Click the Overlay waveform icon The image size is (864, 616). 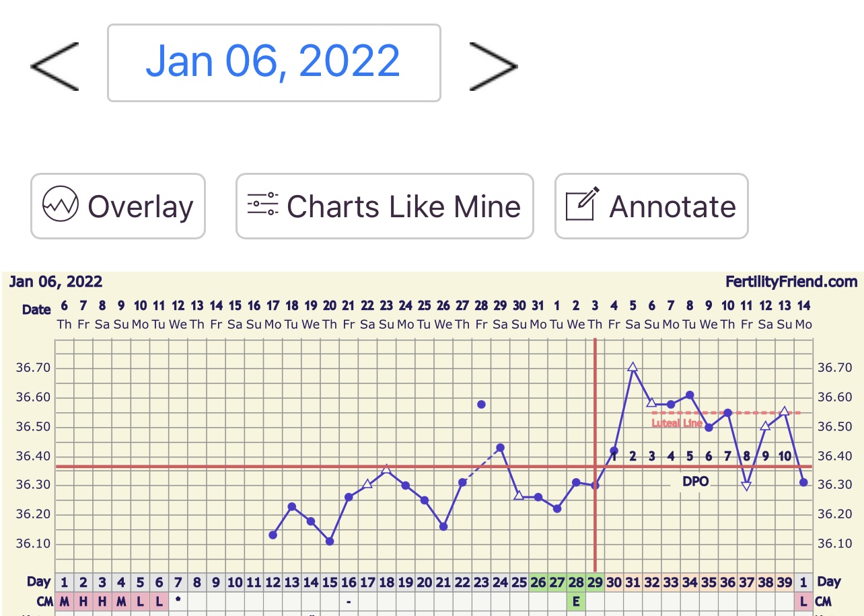click(61, 204)
